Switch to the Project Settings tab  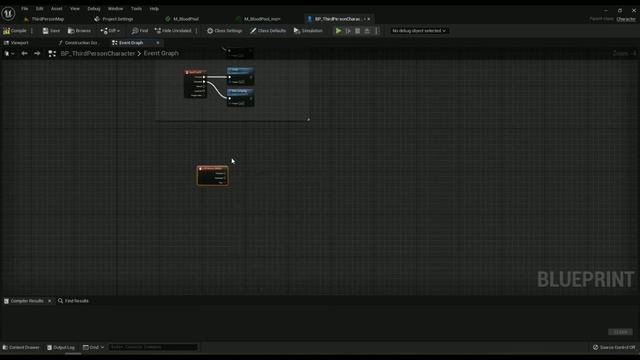point(117,19)
